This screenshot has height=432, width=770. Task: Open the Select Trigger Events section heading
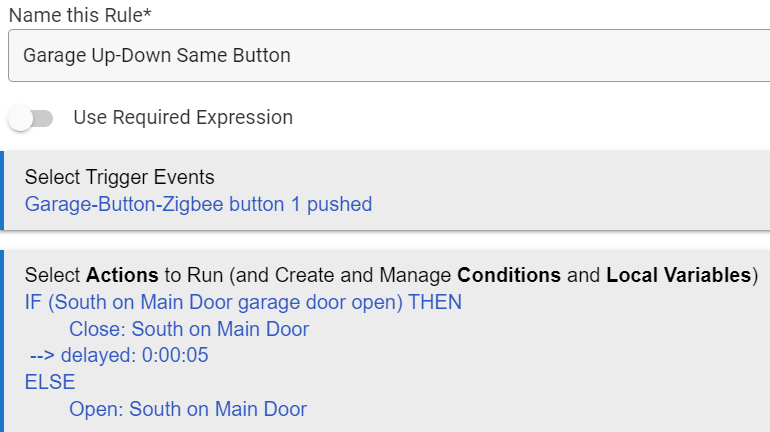tap(119, 178)
